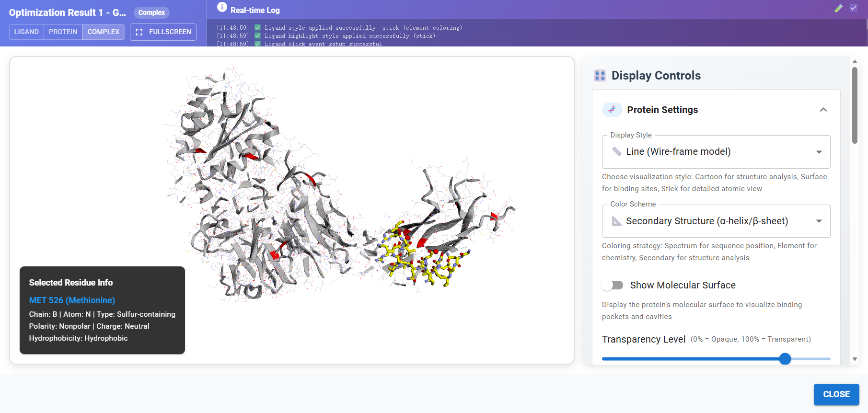Toggle the checkbox in the log header
This screenshot has height=413, width=868.
(854, 8)
